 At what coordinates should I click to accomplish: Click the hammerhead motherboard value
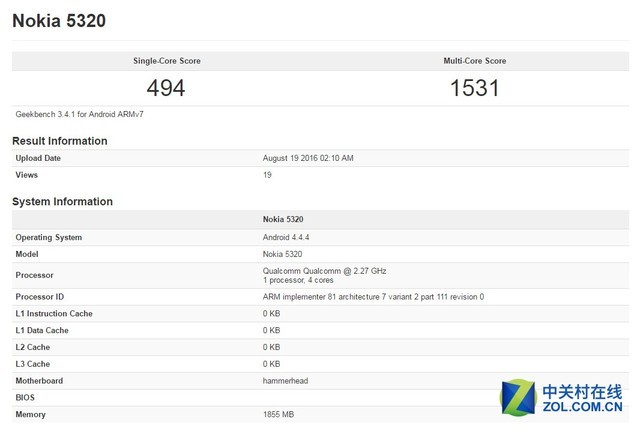tap(287, 381)
